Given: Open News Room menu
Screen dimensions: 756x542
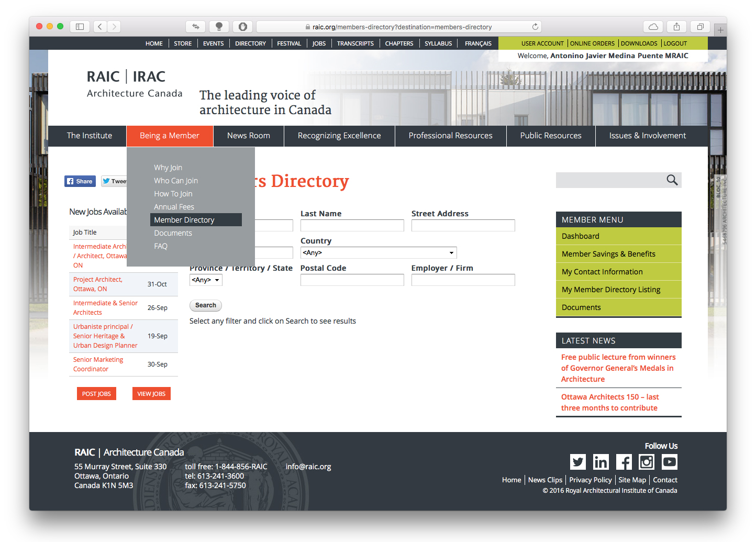Looking at the screenshot, I should (x=249, y=136).
